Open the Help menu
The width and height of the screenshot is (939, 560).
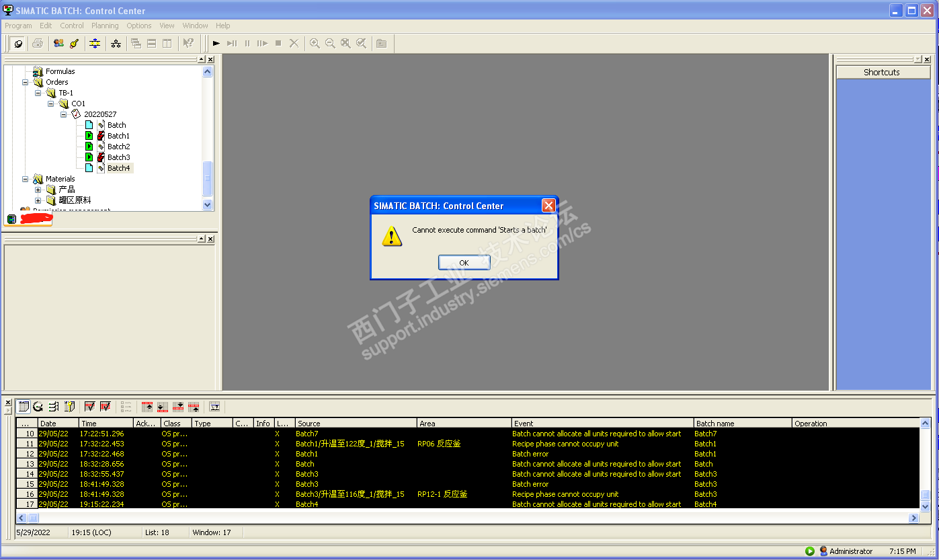223,26
